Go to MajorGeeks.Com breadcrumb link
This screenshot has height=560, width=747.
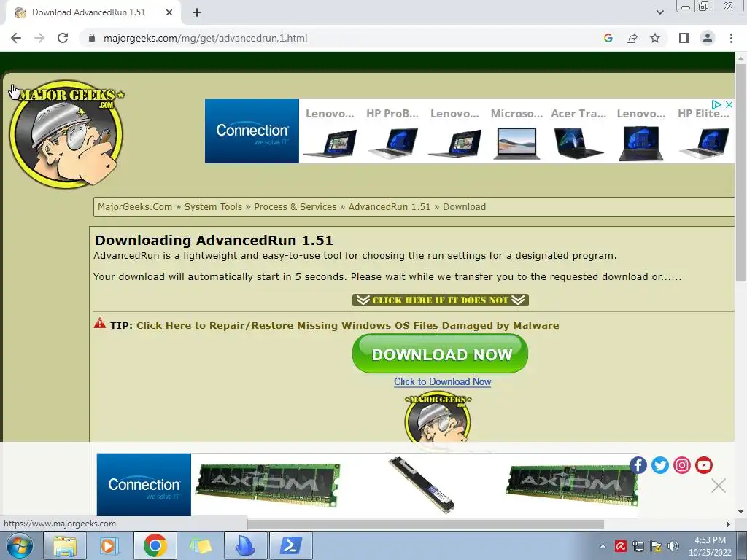pos(135,206)
